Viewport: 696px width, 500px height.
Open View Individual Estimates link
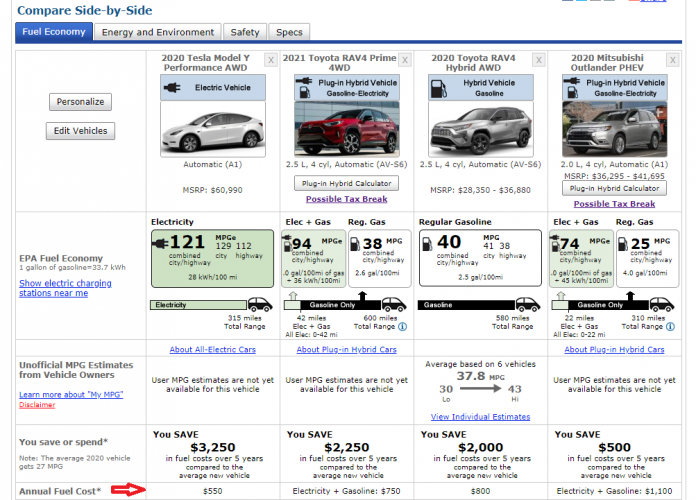(x=480, y=416)
